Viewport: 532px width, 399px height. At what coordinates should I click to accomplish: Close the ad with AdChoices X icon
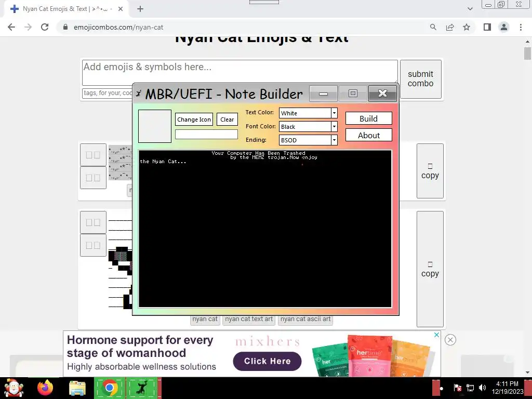[x=436, y=335]
